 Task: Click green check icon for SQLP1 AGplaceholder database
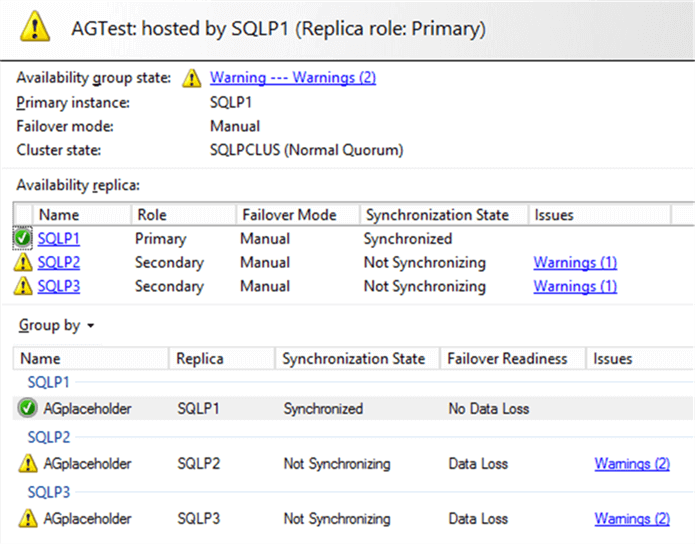pos(27,408)
